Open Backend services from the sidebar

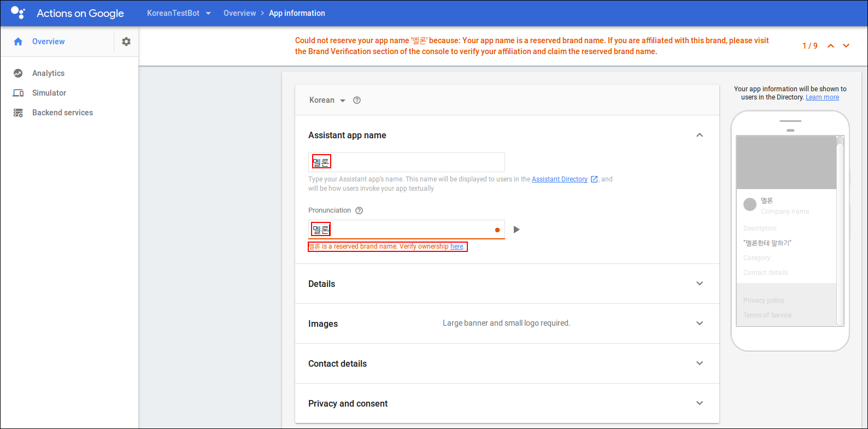pos(62,113)
